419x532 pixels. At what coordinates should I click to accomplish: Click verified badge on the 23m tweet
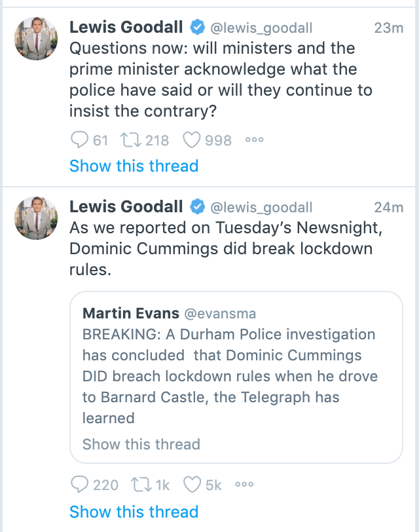196,28
